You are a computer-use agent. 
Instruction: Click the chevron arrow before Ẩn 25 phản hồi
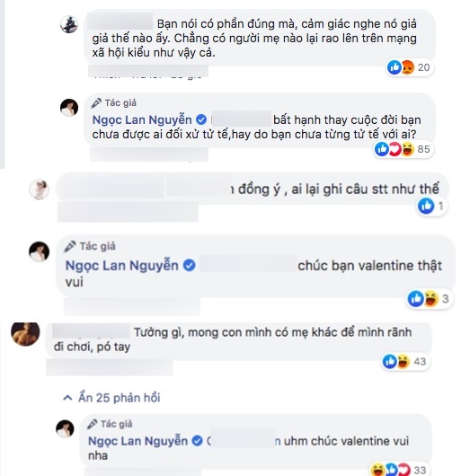tap(67, 398)
